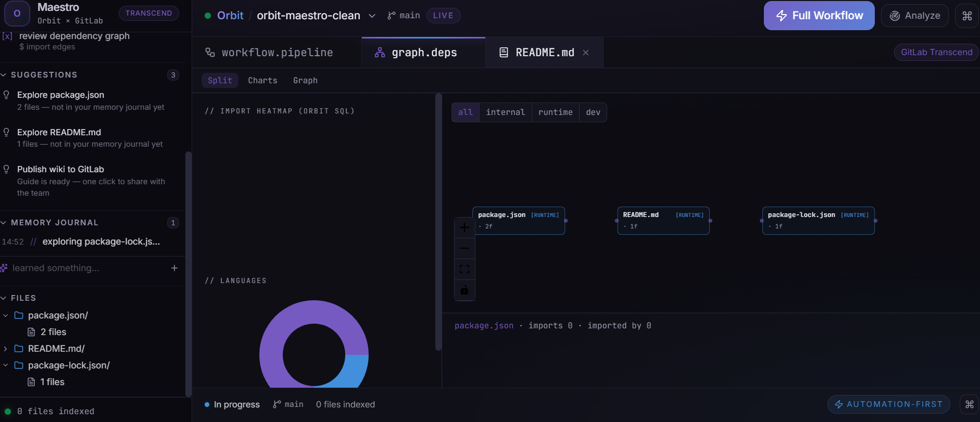This screenshot has height=422, width=980.
Task: Select the runtime filter
Action: click(x=556, y=112)
